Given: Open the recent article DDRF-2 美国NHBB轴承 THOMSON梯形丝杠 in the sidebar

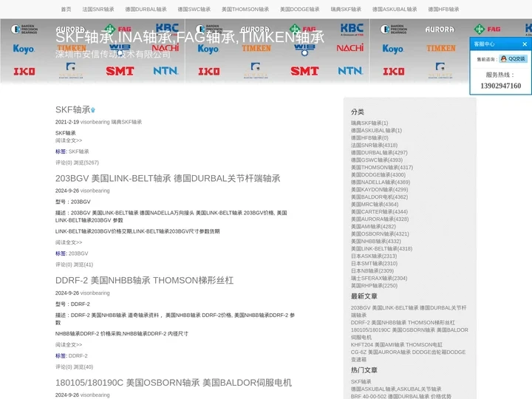Looking at the screenshot, I should coord(403,323).
